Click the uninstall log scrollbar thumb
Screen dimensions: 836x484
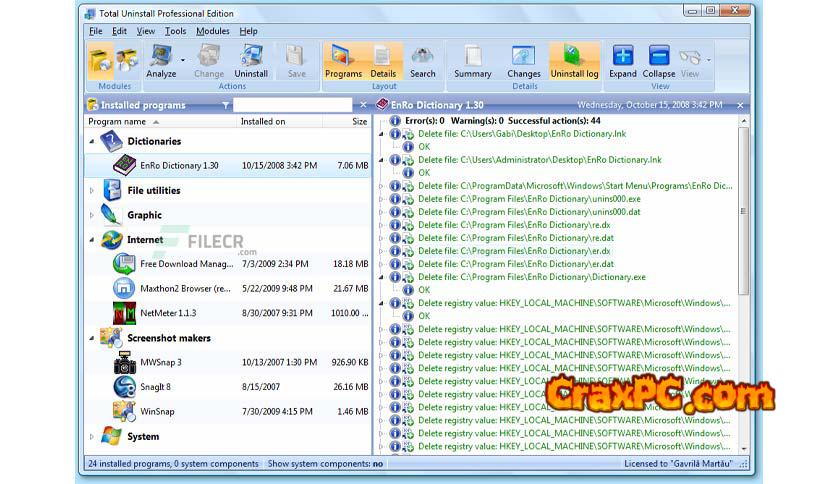pos(743,211)
